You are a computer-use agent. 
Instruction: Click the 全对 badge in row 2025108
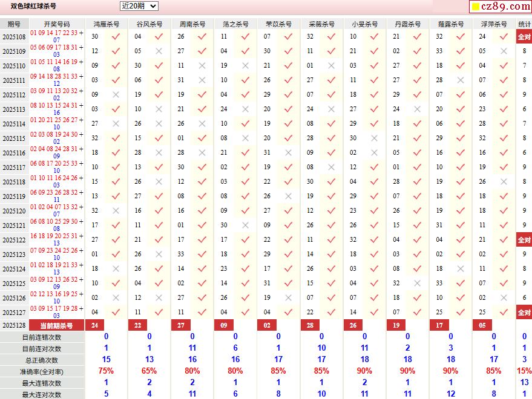[524, 37]
